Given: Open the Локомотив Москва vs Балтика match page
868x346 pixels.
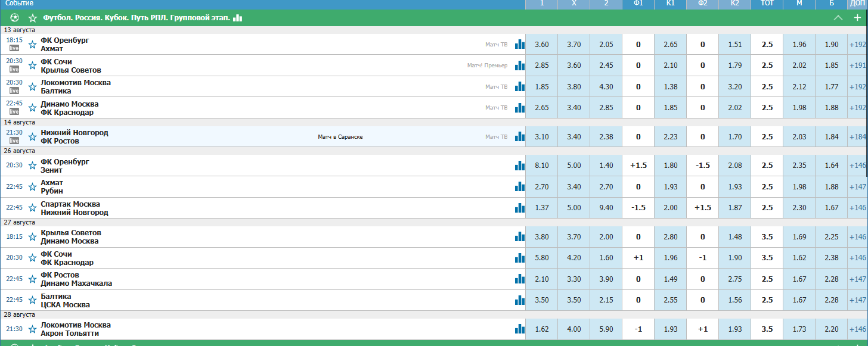Looking at the screenshot, I should [x=76, y=86].
